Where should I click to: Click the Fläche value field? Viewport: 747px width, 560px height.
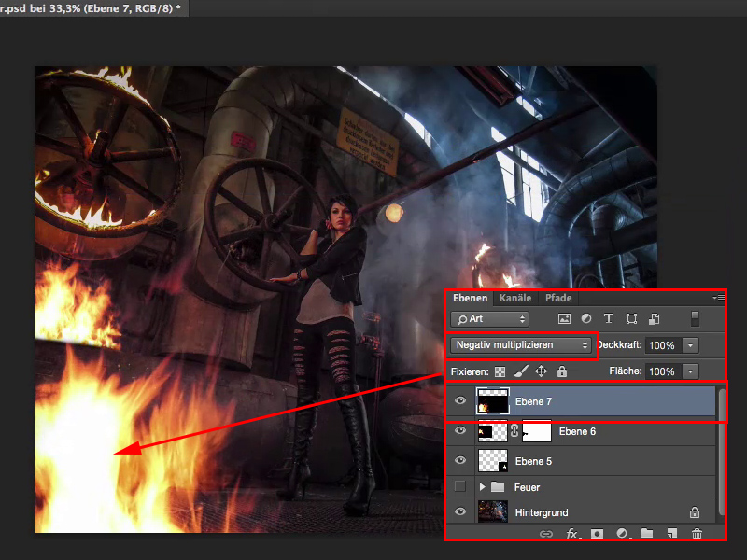663,371
